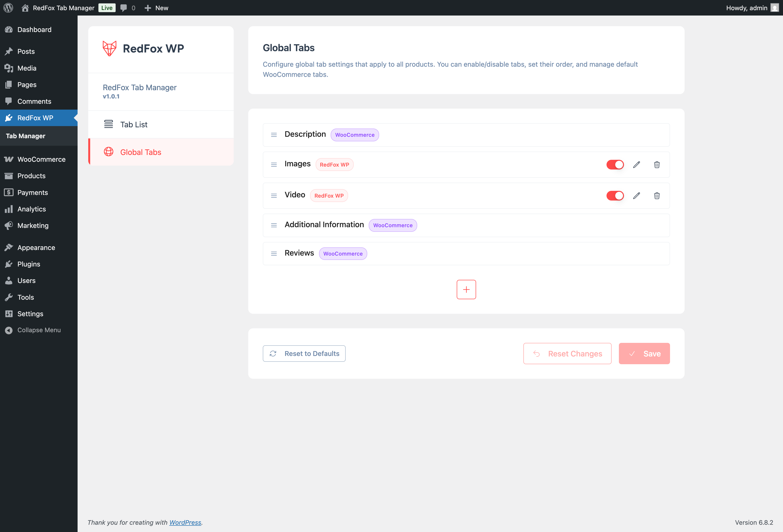Click the WooCommerce logo icon in sidebar
Screen dimensions: 783x532
point(9,159)
